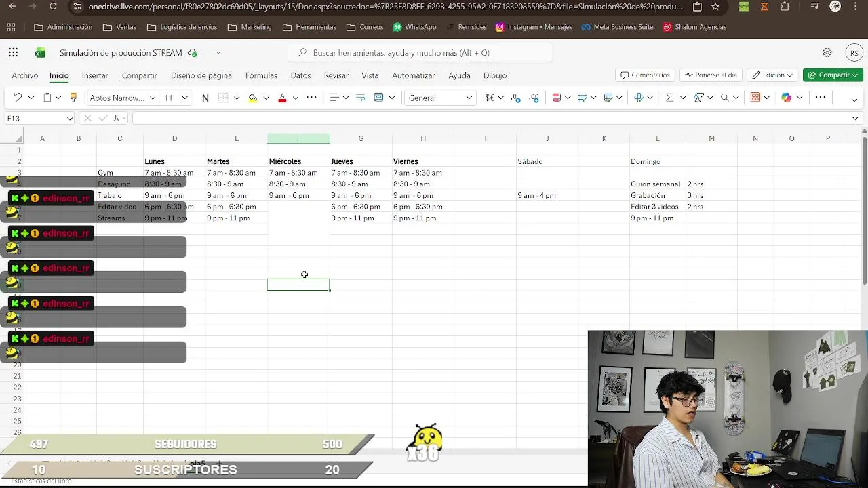Click the text alignment icon

pos(334,98)
